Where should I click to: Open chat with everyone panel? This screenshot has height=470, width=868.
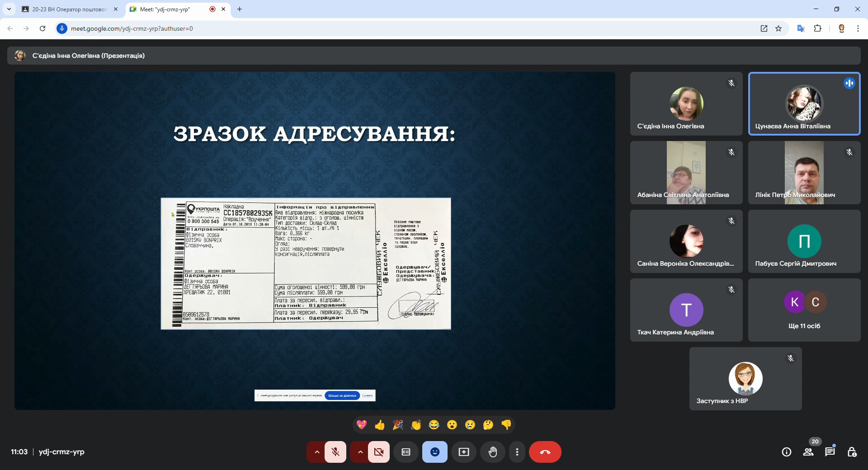[830, 452]
